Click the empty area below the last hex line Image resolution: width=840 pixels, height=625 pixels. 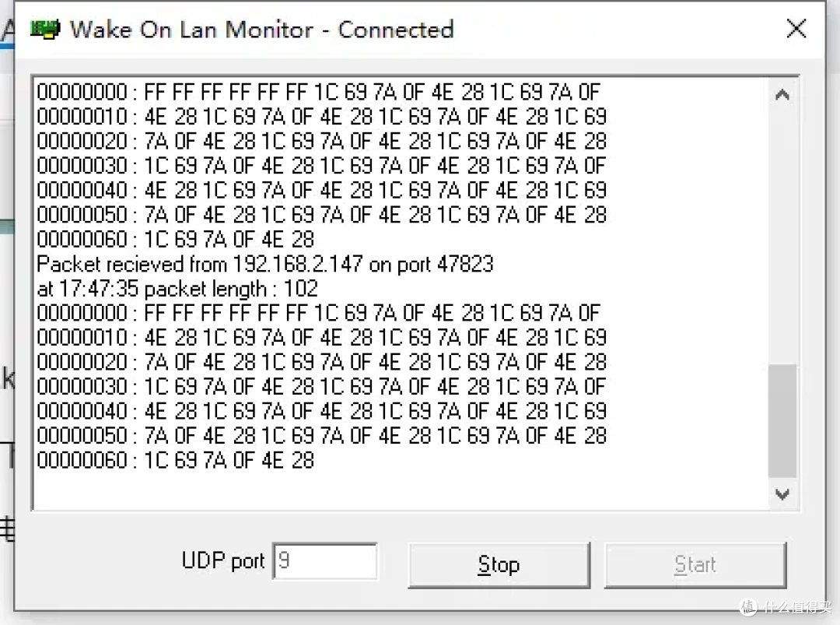[401, 490]
